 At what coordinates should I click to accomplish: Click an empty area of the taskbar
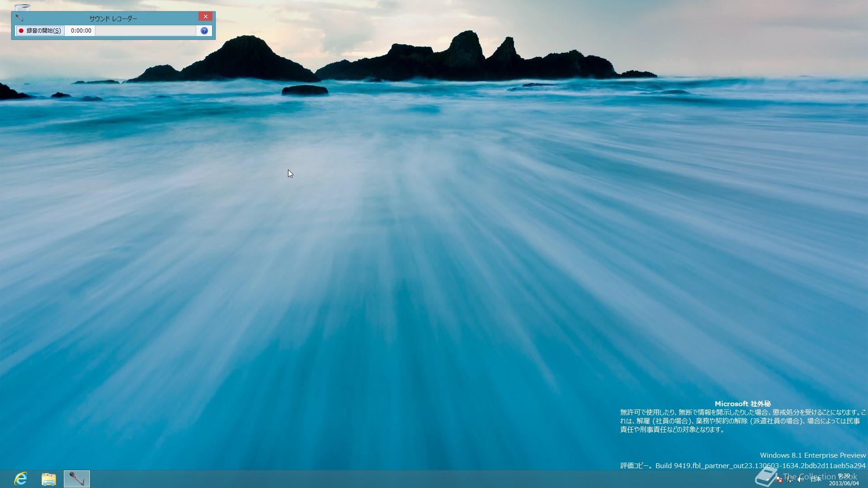tap(407, 479)
